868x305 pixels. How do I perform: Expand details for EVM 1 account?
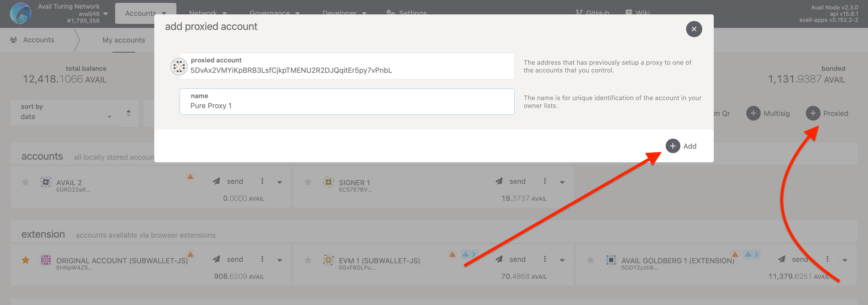click(562, 260)
